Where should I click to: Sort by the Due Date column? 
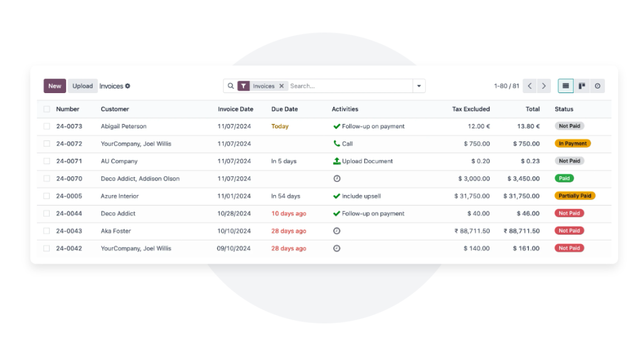click(x=284, y=109)
